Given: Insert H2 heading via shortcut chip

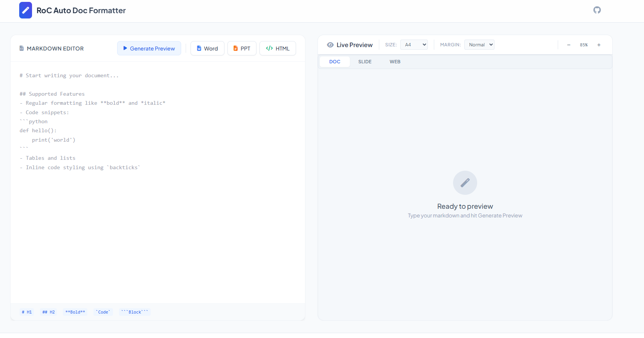Looking at the screenshot, I should [49, 312].
